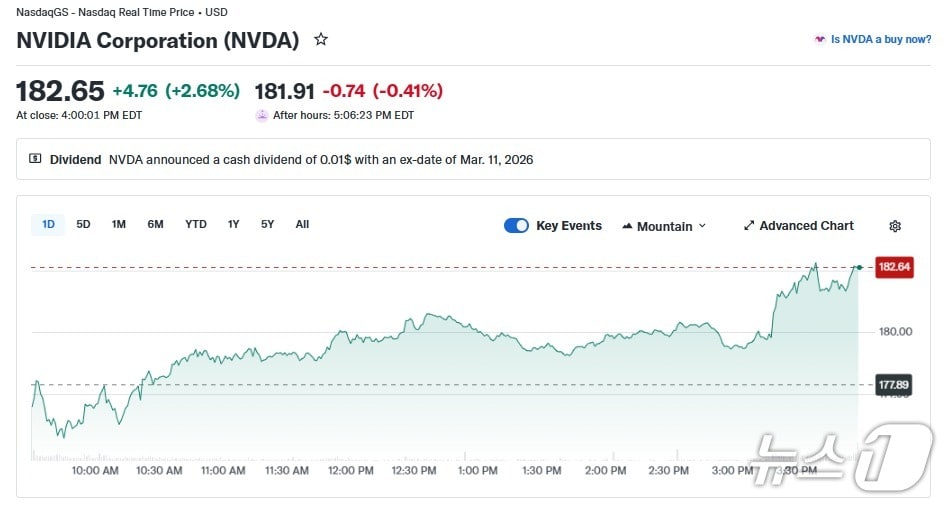The height and width of the screenshot is (505, 947).
Task: Choose the 1Y chart range
Action: click(233, 225)
